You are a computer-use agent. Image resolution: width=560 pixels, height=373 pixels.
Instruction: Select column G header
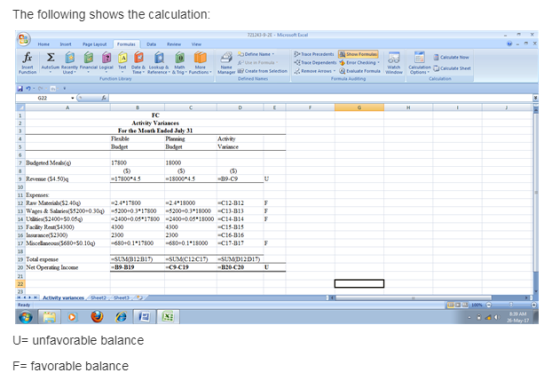(x=359, y=107)
